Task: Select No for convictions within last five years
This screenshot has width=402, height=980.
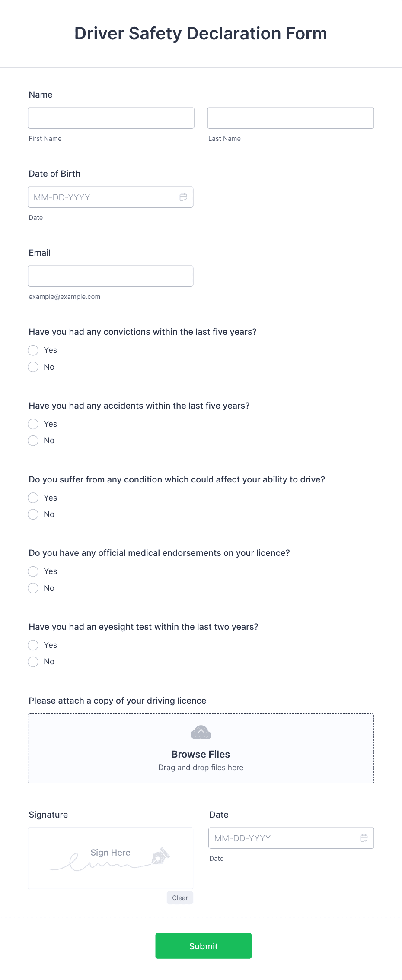Action: [x=33, y=367]
